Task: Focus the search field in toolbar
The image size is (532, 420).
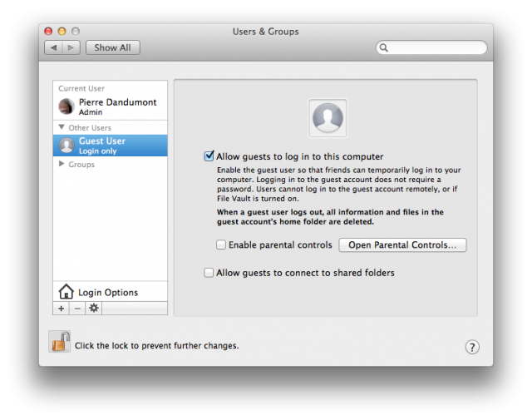Action: pos(431,47)
